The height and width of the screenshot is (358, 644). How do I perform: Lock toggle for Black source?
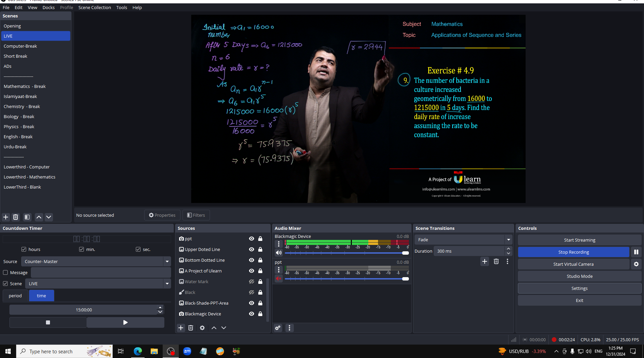tap(260, 292)
